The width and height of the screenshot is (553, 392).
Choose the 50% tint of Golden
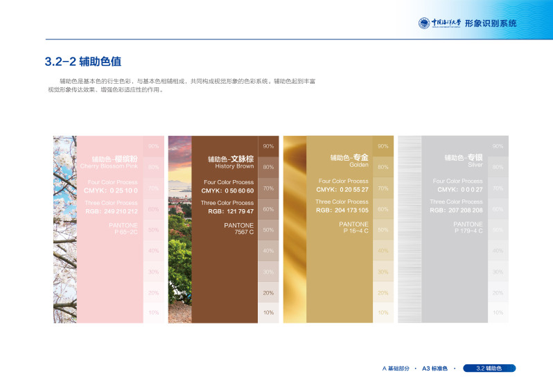click(383, 229)
